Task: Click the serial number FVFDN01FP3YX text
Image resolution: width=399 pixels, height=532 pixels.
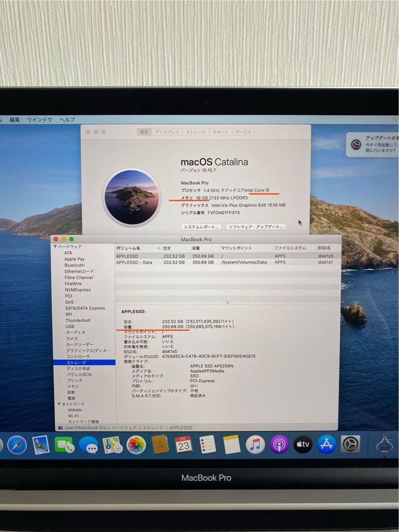Action: click(223, 213)
